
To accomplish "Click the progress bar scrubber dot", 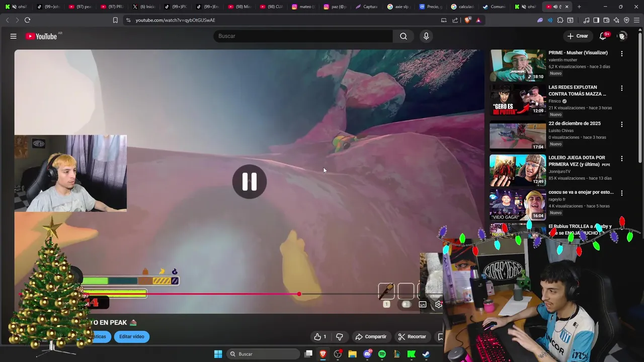I will pos(299,294).
